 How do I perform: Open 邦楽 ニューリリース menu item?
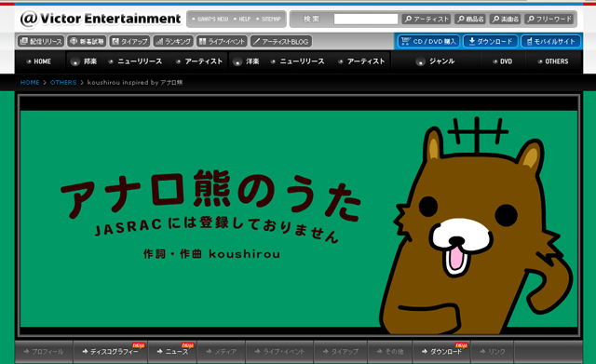(x=136, y=61)
